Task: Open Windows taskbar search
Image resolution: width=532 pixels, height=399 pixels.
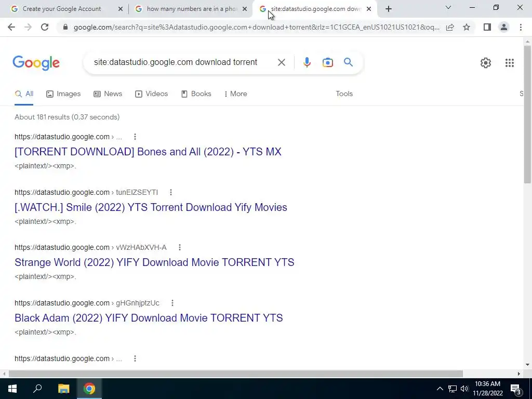Action: click(37, 389)
